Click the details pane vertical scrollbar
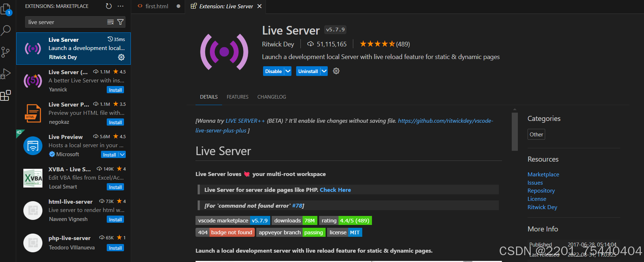 tap(515, 131)
